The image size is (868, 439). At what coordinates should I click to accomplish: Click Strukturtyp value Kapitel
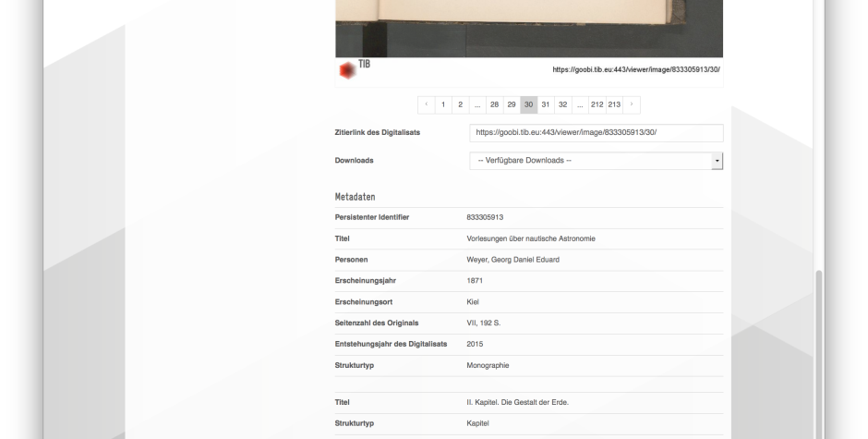(x=477, y=423)
